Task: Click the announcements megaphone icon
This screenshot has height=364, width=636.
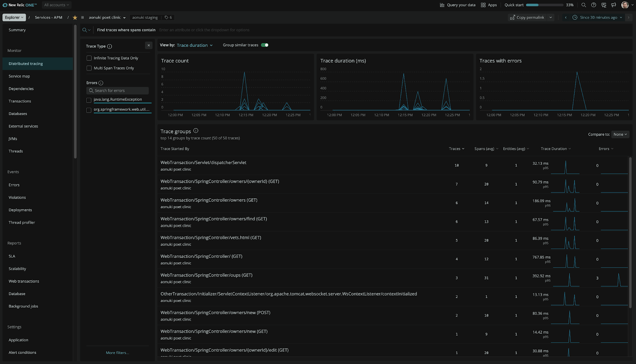Action: point(613,5)
